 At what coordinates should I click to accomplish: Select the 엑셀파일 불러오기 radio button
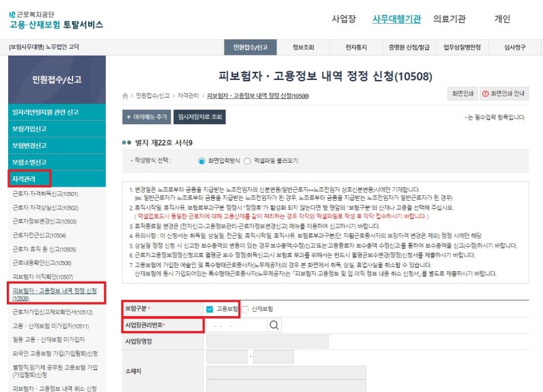247,161
